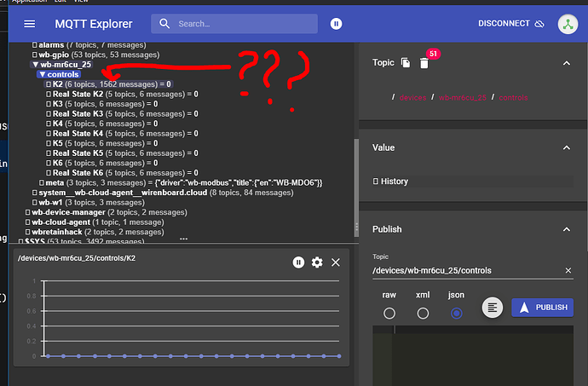Pause updates with the top bar pause button
The width and height of the screenshot is (588, 386).
tap(337, 24)
